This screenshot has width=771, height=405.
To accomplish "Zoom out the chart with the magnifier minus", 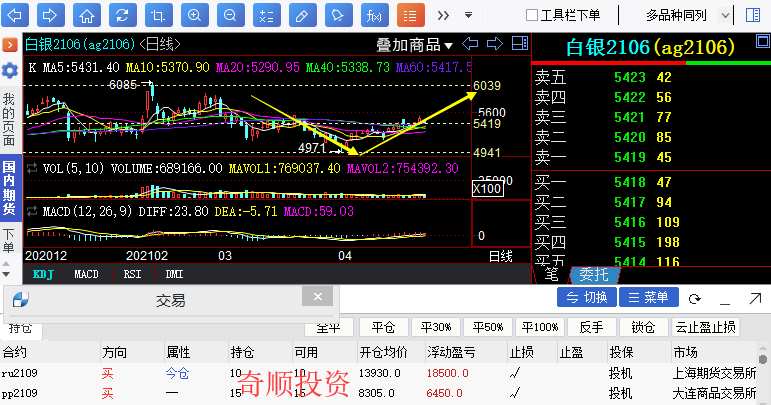I will (x=231, y=15).
